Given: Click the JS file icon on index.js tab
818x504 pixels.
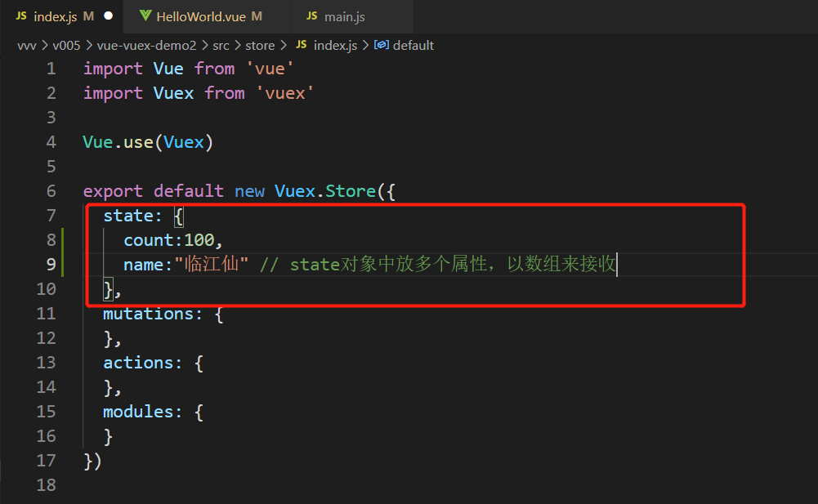Looking at the screenshot, I should click(x=21, y=16).
